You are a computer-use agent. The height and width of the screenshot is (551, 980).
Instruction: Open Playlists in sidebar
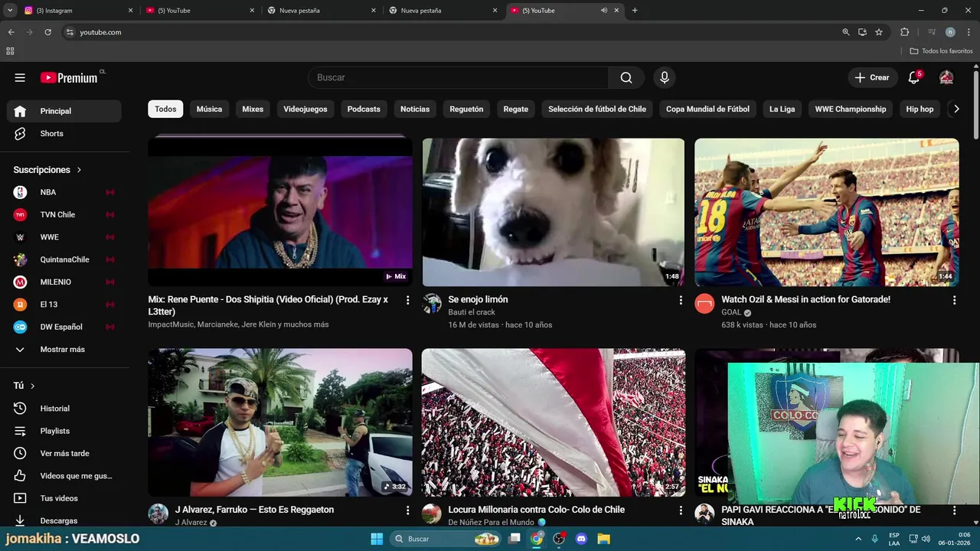pyautogui.click(x=64, y=431)
